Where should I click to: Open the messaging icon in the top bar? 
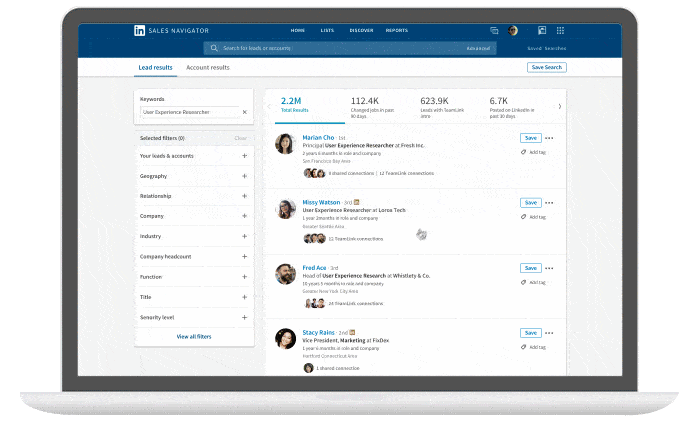pos(494,31)
